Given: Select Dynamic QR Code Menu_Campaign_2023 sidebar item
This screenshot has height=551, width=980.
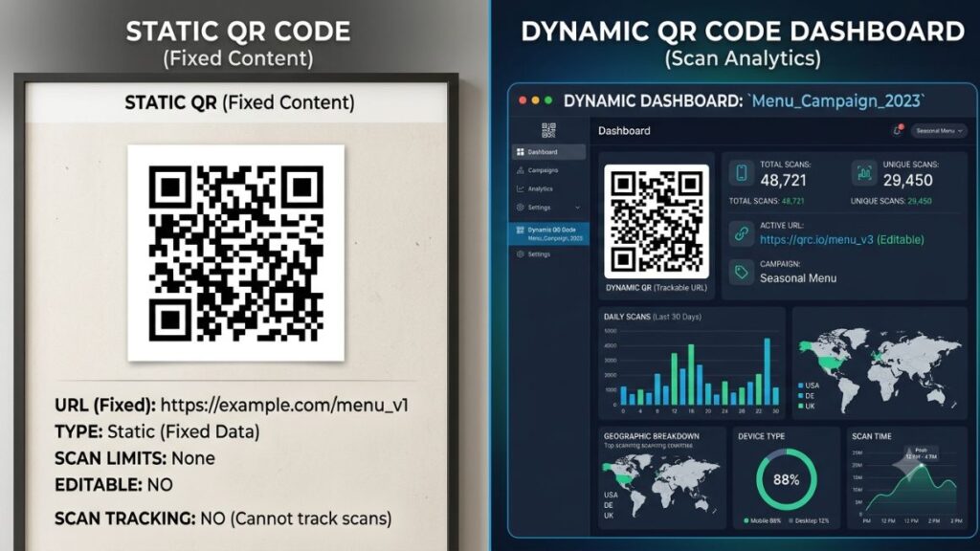Looking at the screenshot, I should pos(548,233).
